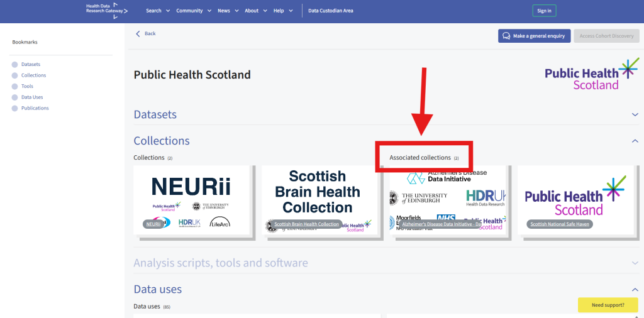644x318 pixels.
Task: Open the Community menu
Action: click(194, 11)
